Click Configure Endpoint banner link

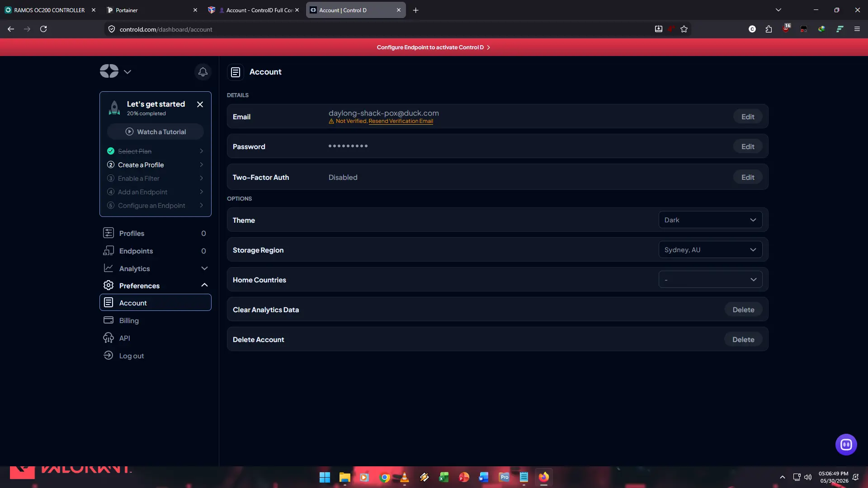pos(433,47)
